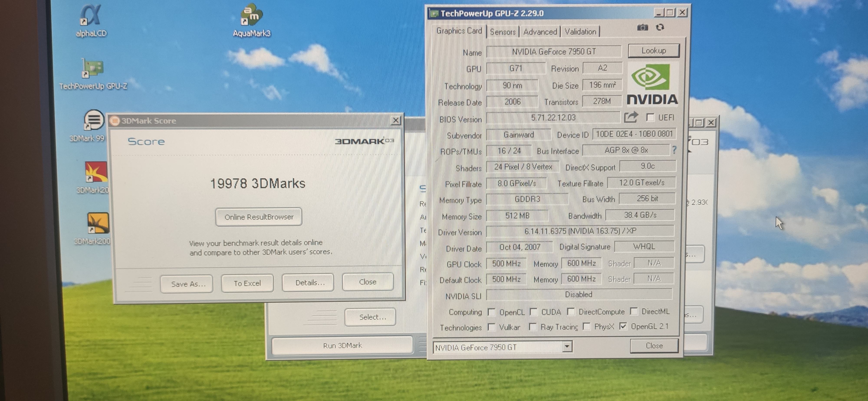The image size is (868, 401).
Task: Click the Memory Size value 512 MB
Action: click(517, 215)
